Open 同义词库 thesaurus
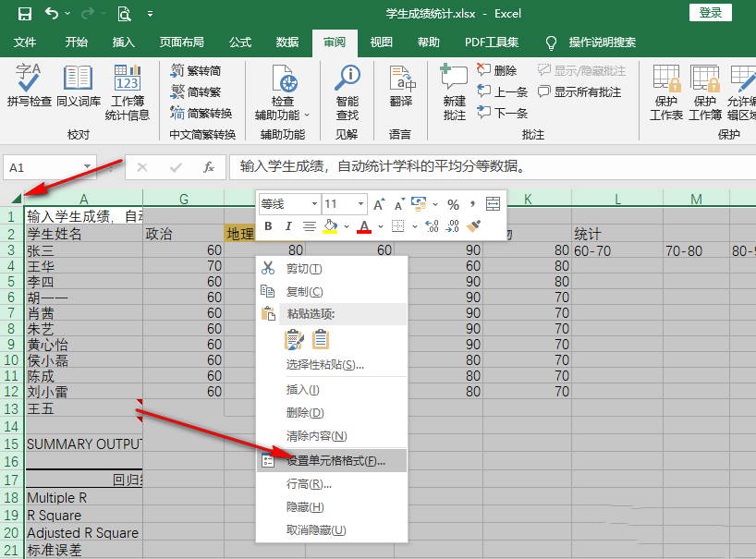Screen dimensions: 756x559 point(79,86)
